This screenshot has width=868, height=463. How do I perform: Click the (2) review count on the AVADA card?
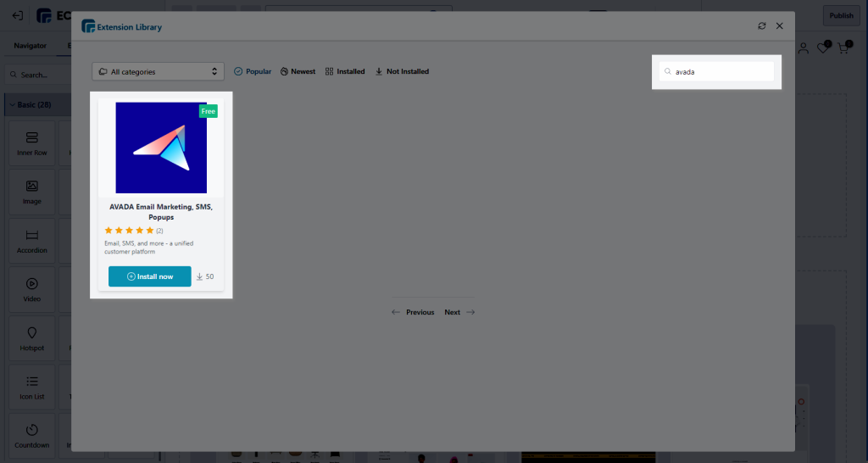(159, 231)
